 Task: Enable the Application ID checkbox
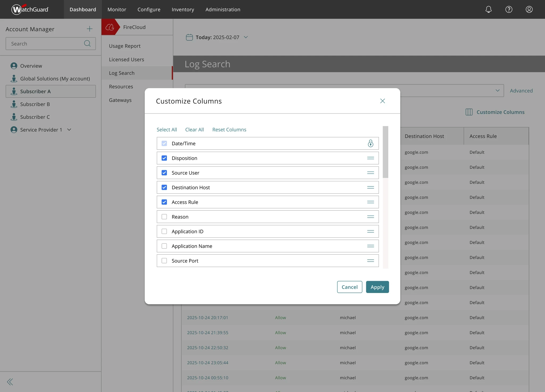click(x=164, y=231)
